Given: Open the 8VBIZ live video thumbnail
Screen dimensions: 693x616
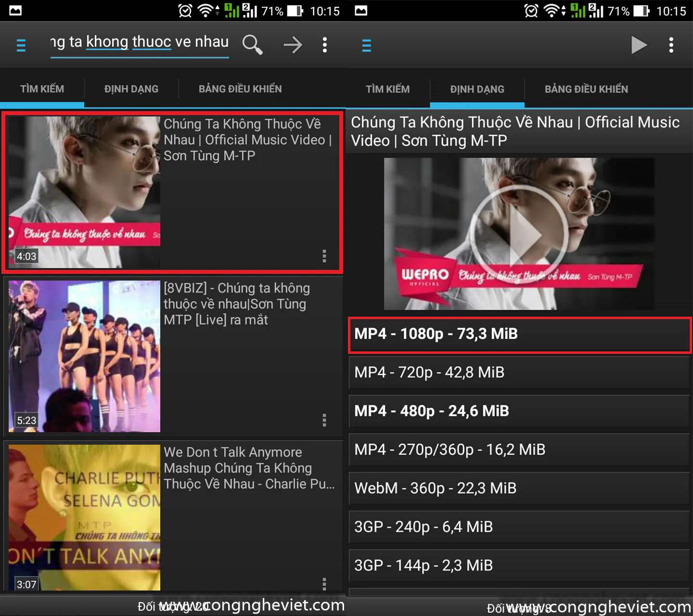Looking at the screenshot, I should coord(84,356).
